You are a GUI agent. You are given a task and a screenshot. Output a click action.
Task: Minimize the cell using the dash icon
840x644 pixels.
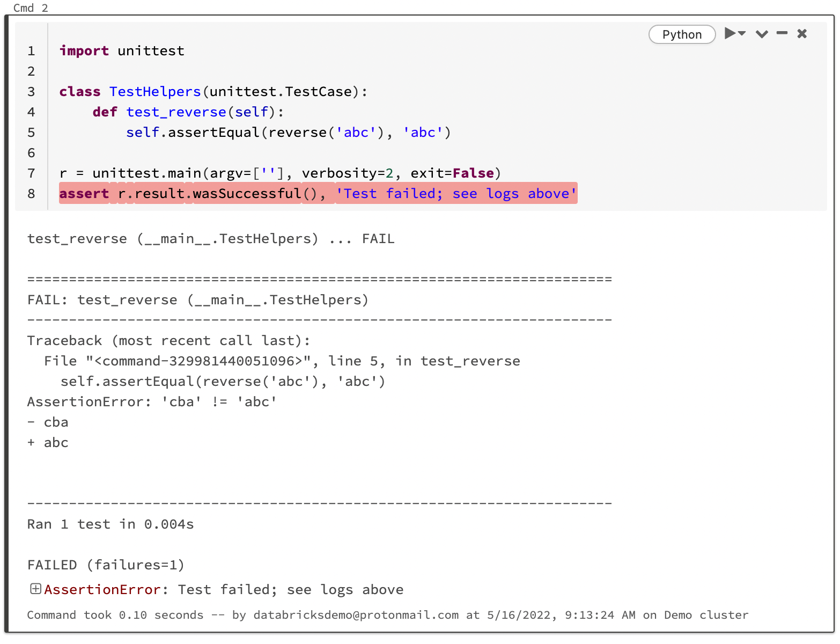point(782,34)
